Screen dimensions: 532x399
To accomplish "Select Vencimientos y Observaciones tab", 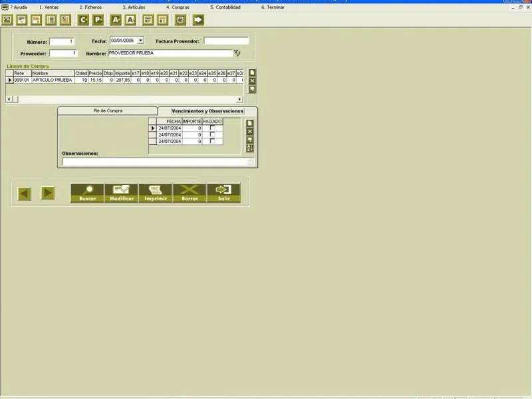I will [x=207, y=111].
